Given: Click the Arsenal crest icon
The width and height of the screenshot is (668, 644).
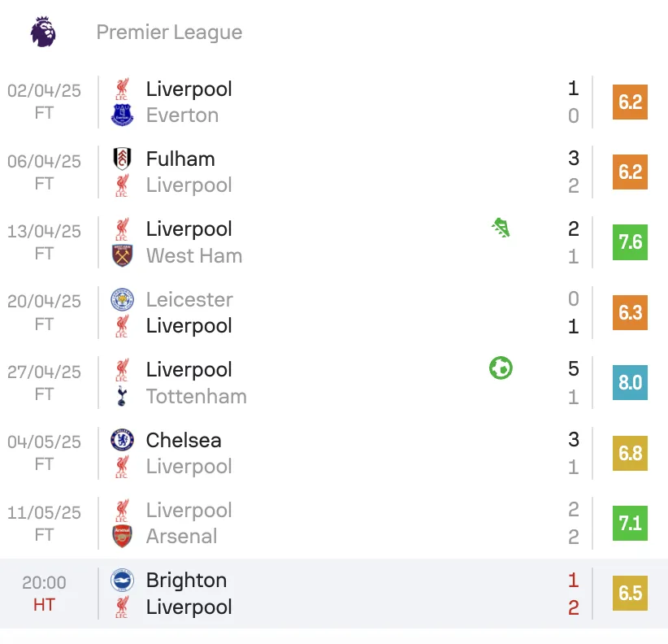Looking at the screenshot, I should click(122, 537).
